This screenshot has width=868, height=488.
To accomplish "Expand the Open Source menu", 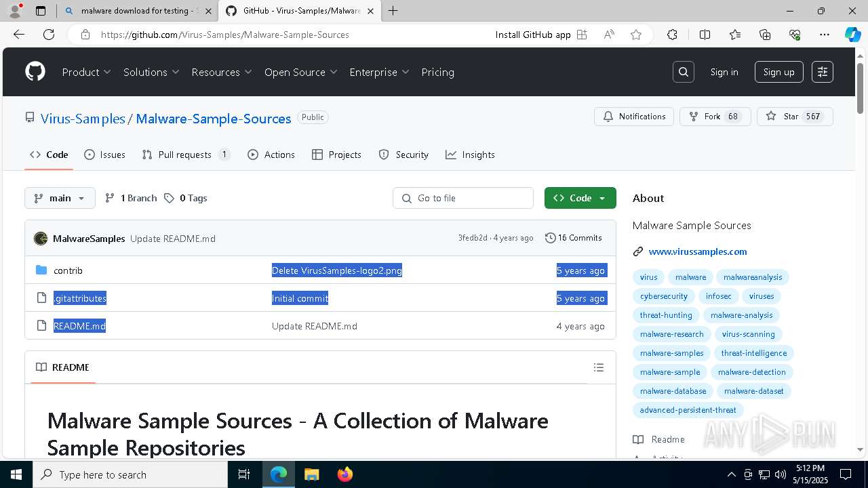I will click(301, 72).
